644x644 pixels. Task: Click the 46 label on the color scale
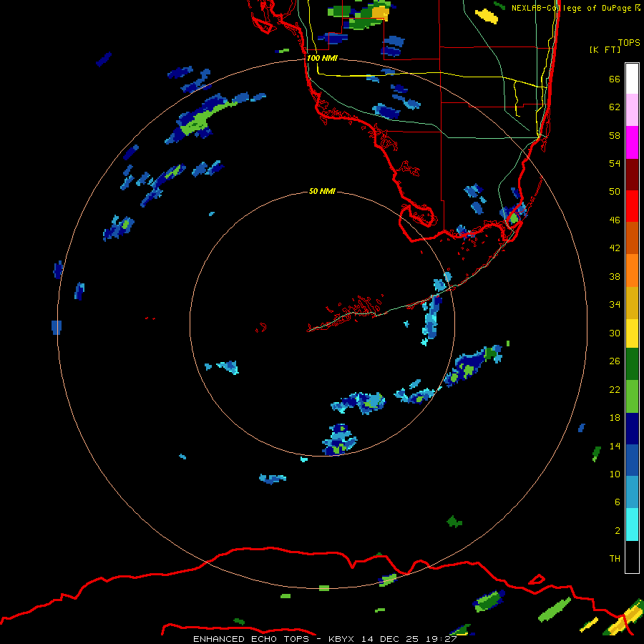(615, 220)
